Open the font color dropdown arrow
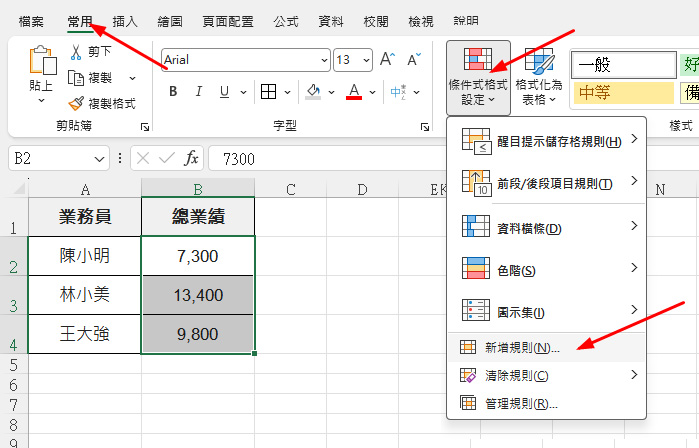The width and height of the screenshot is (699, 448). [372, 92]
